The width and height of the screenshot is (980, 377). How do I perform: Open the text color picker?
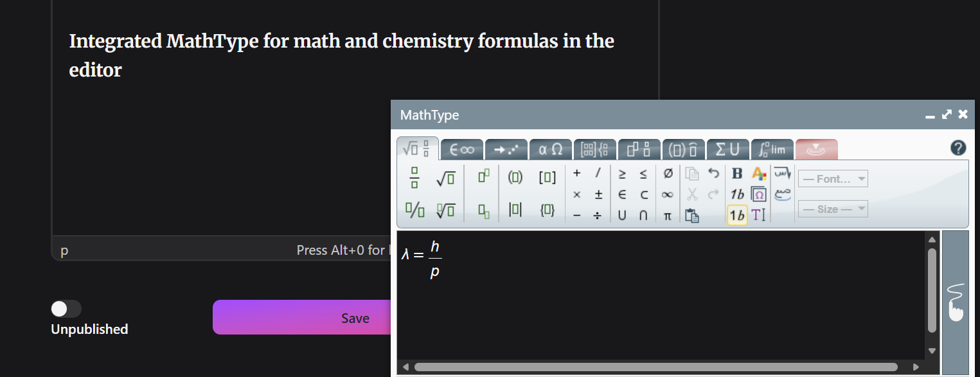point(759,173)
